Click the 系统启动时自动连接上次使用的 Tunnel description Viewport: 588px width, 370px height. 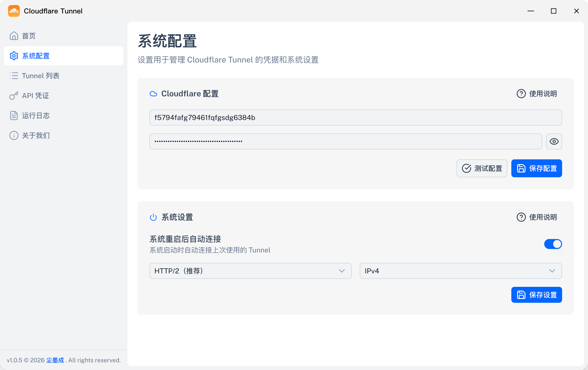coord(210,250)
